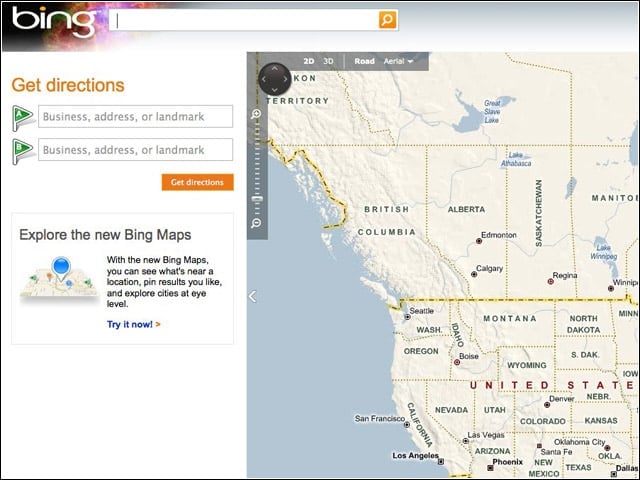
Task: Select the Road map style
Action: (364, 61)
